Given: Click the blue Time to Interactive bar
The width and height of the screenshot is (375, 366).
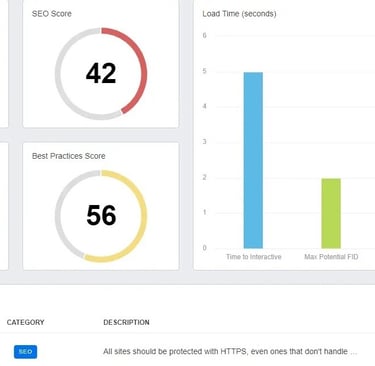Looking at the screenshot, I should [x=253, y=160].
